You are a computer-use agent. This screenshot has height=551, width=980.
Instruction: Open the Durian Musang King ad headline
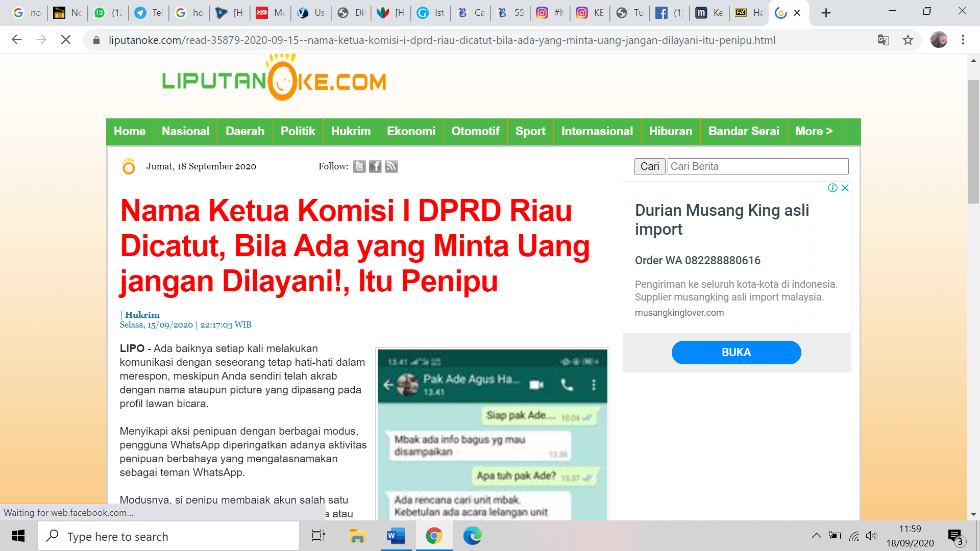coord(722,219)
